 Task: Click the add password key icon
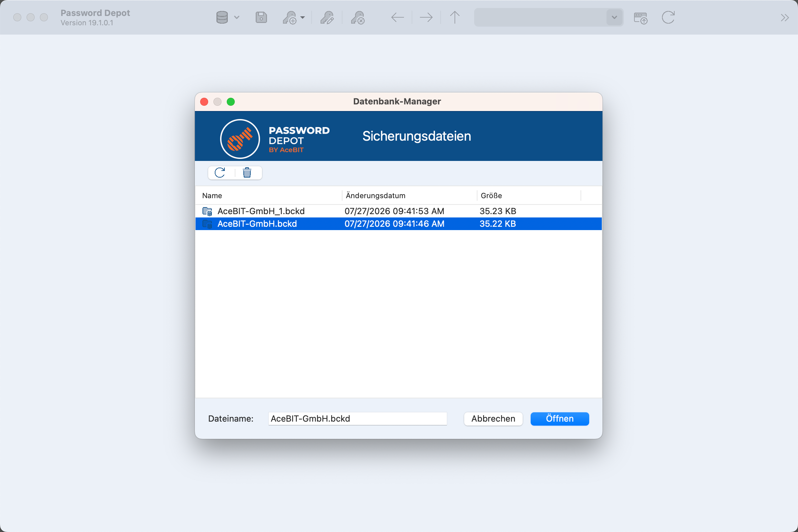tap(290, 17)
